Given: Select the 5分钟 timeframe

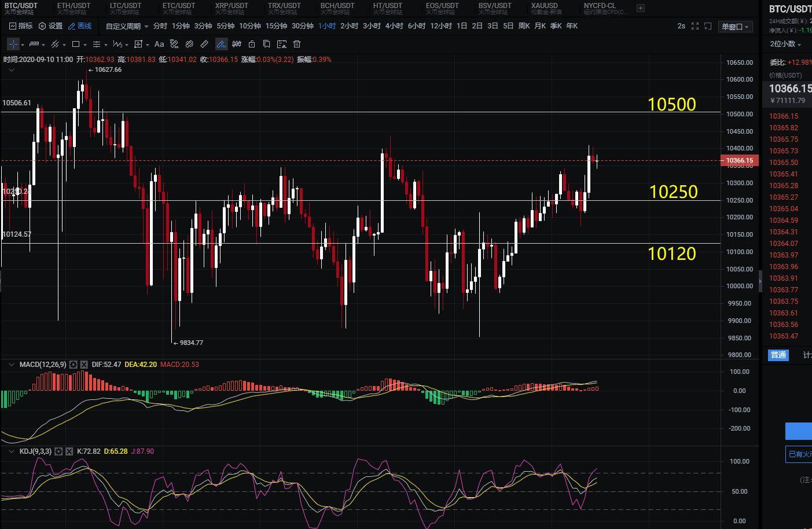Looking at the screenshot, I should (x=226, y=26).
